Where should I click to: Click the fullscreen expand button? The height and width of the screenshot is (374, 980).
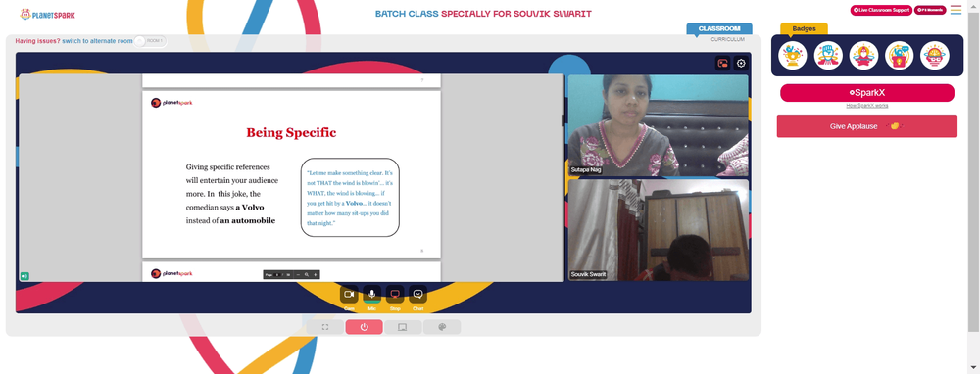(325, 327)
